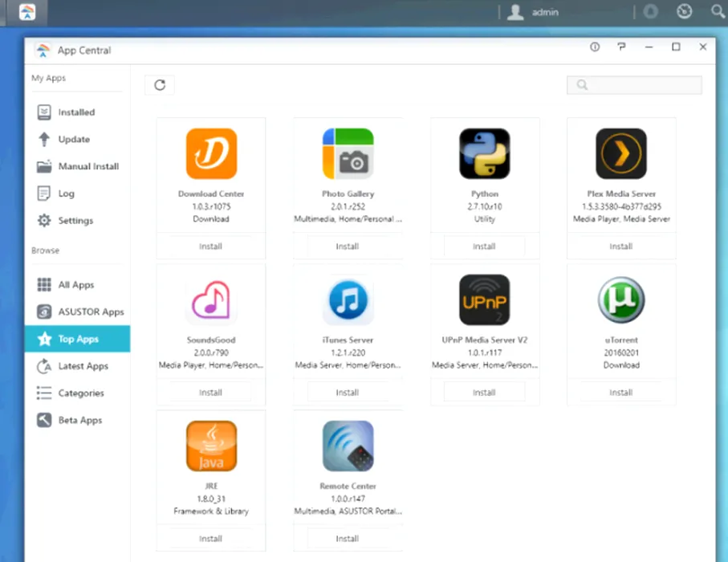Install Remote Center
The image size is (728, 562).
348,538
